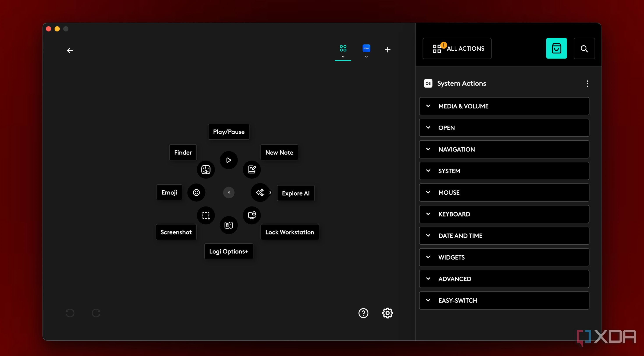The height and width of the screenshot is (356, 644).
Task: Click the Explore AI label
Action: point(295,193)
